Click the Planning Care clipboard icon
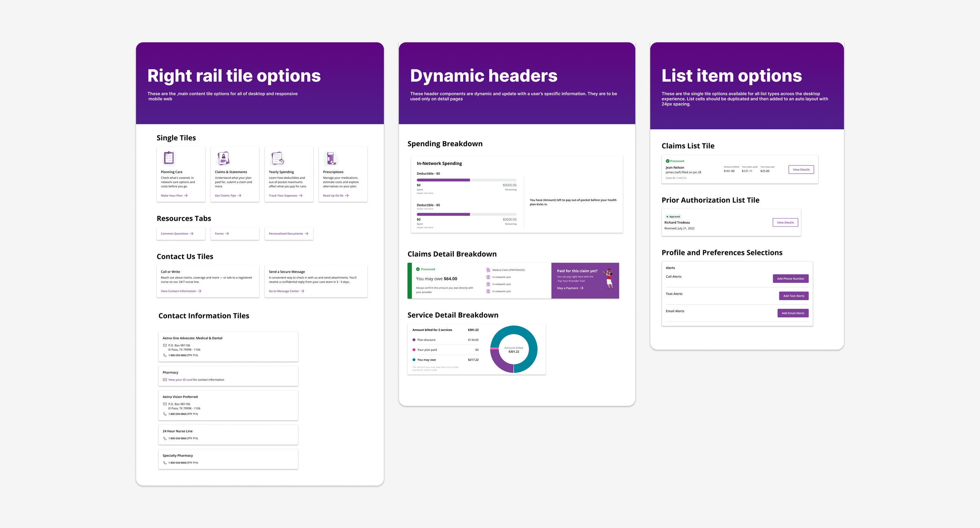This screenshot has width=980, height=528. pyautogui.click(x=169, y=158)
